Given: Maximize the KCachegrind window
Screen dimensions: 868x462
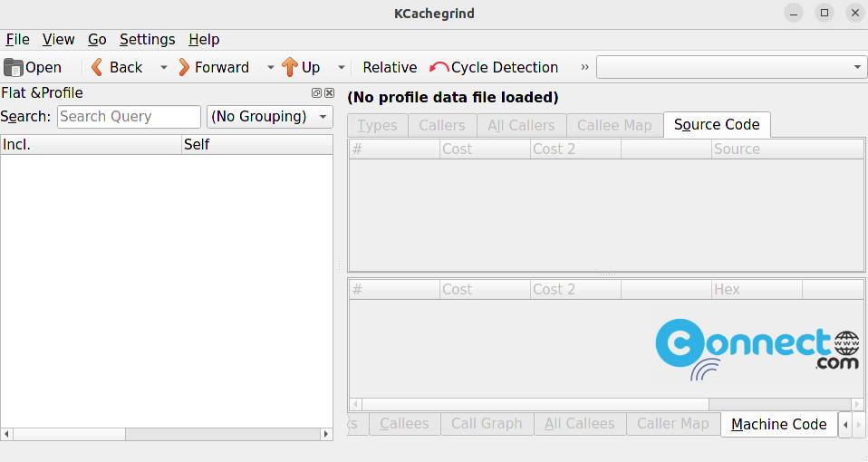Looking at the screenshot, I should 825,14.
